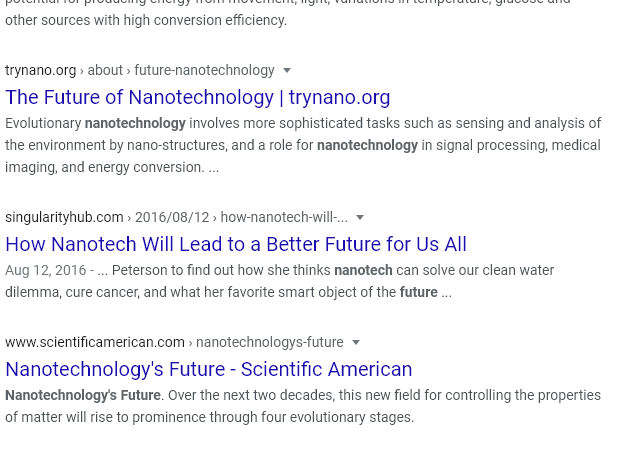620x450 pixels.
Task: Click the 2016/08/12 breadcrumb segment
Action: click(x=172, y=217)
